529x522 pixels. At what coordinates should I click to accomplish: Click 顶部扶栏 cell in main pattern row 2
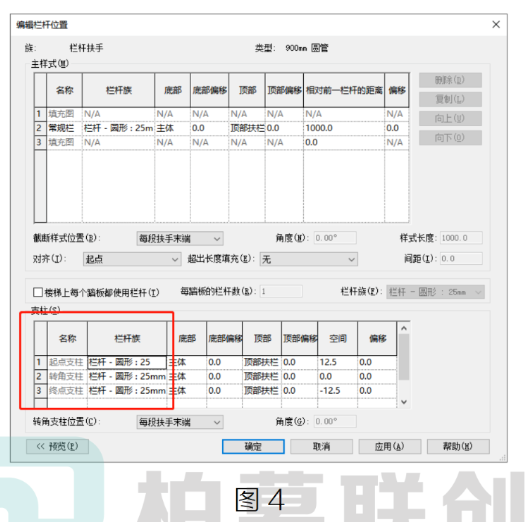pos(247,128)
